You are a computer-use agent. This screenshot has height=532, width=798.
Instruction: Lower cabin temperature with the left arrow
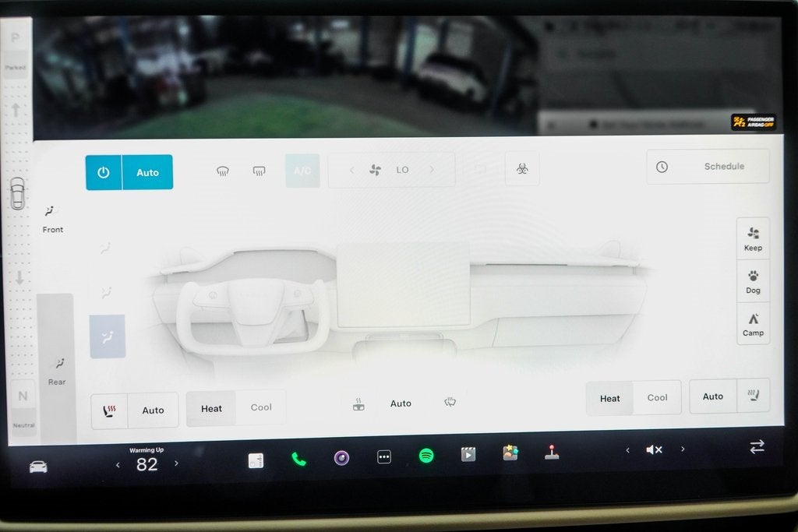[118, 463]
